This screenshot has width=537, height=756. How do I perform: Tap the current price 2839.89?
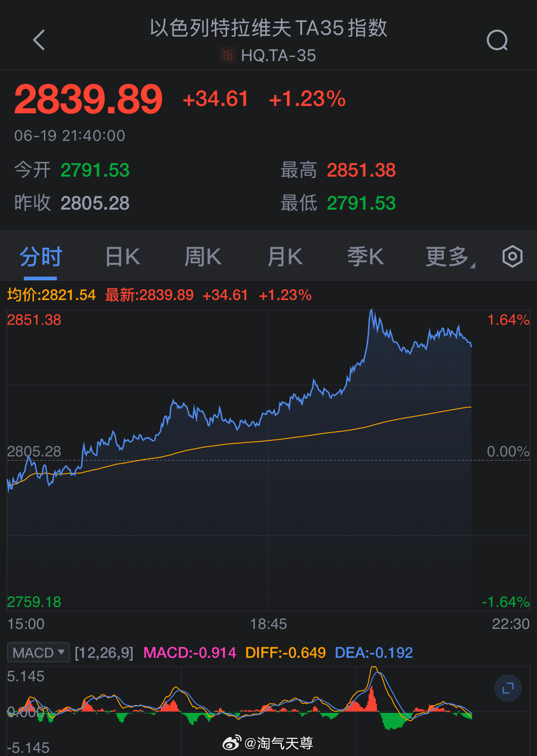point(89,99)
